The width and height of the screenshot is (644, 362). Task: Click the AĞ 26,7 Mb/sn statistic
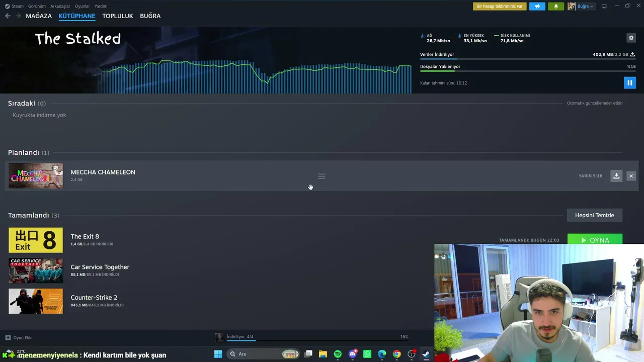tap(435, 38)
